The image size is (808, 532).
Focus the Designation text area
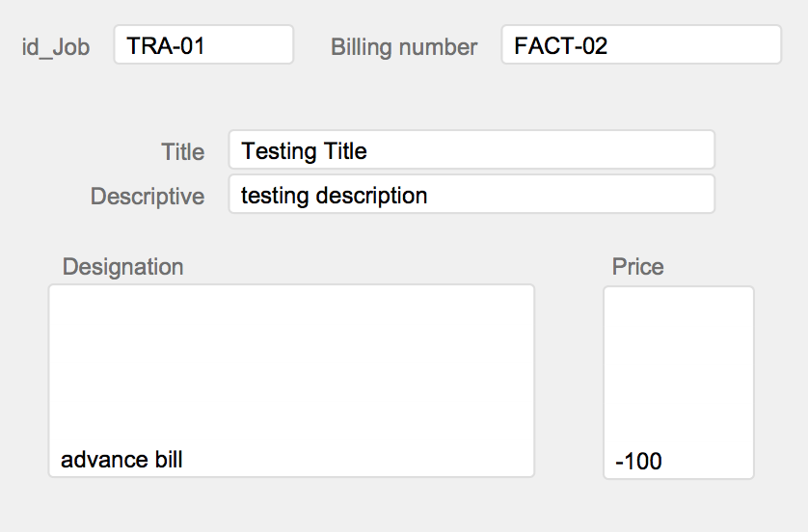click(291, 381)
